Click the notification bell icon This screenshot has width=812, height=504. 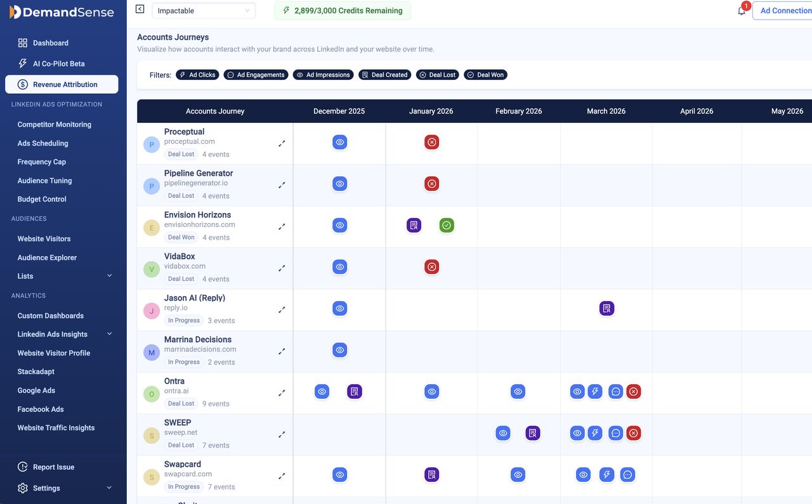pos(741,11)
